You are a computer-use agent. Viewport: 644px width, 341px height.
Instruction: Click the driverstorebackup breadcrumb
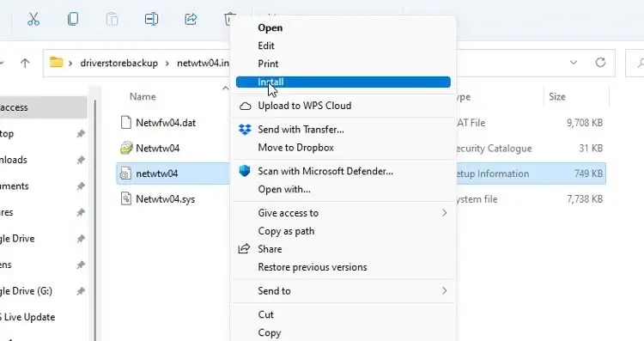(x=119, y=64)
